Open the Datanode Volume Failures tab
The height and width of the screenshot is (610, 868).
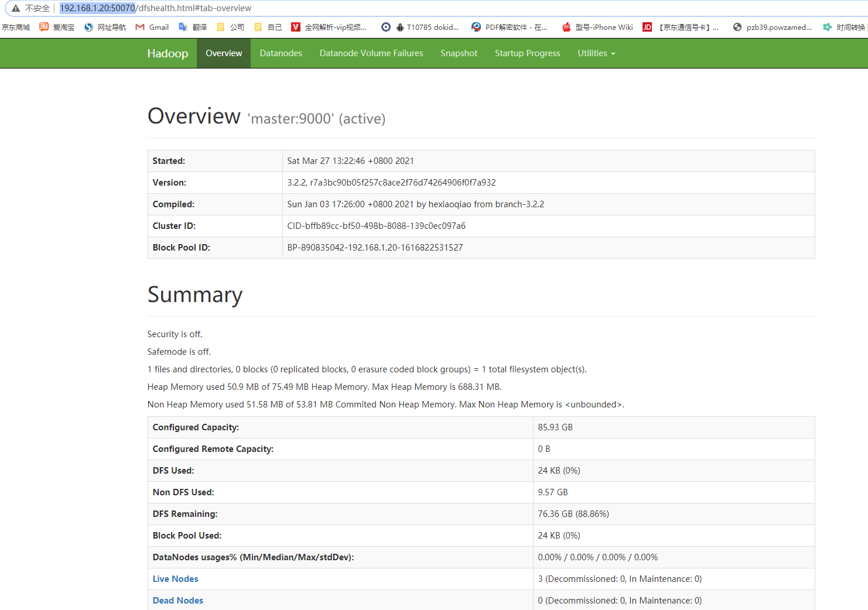371,53
